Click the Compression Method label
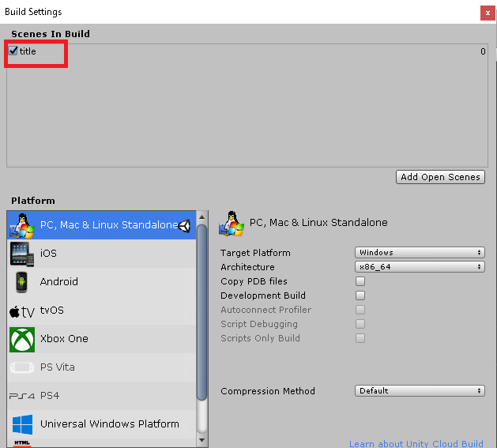Image resolution: width=497 pixels, height=448 pixels. (x=268, y=391)
